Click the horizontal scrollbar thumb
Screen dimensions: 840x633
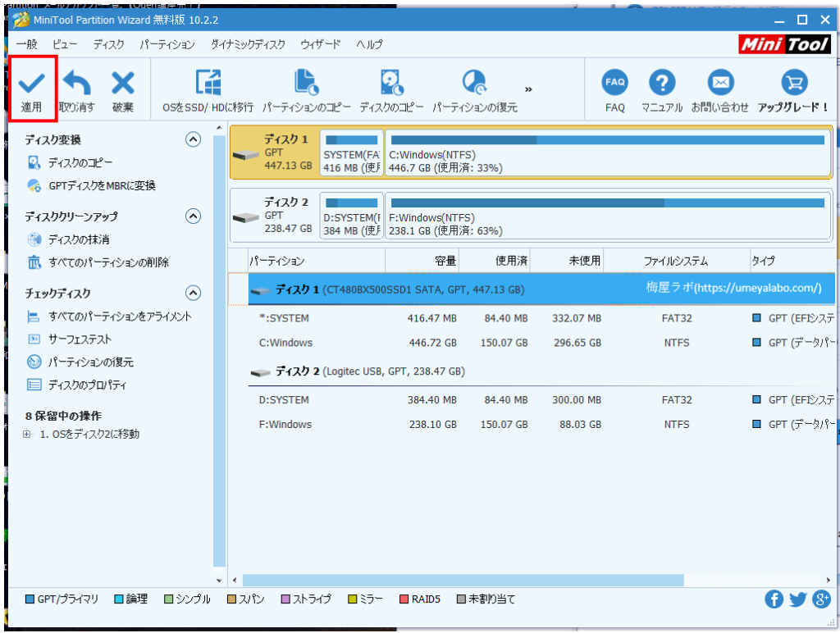click(463, 580)
